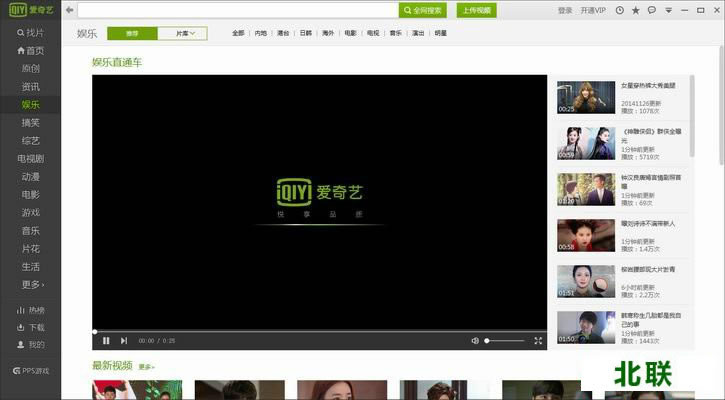Click the 上传视频 upload button
Screen dimensions: 725x400
[476, 10]
